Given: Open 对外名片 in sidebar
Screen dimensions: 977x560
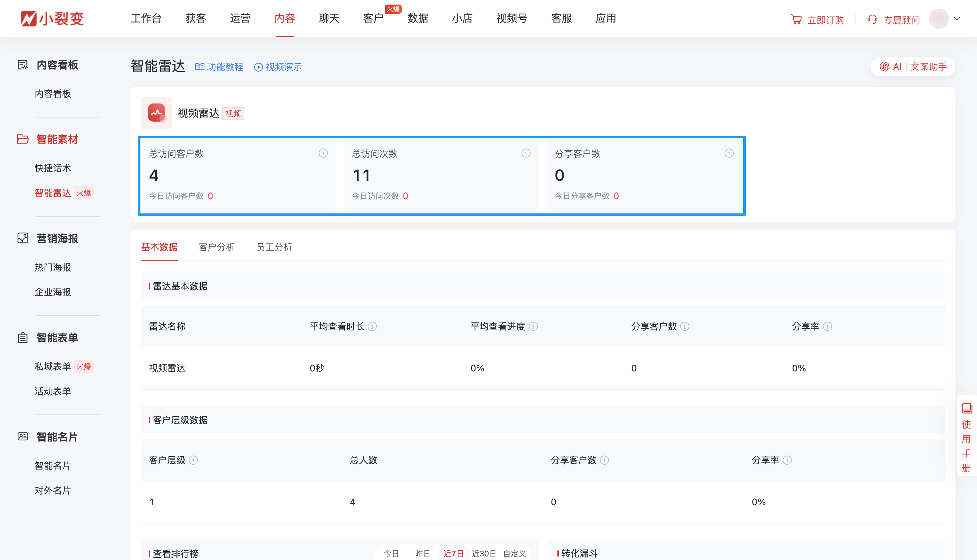Looking at the screenshot, I should pos(53,490).
